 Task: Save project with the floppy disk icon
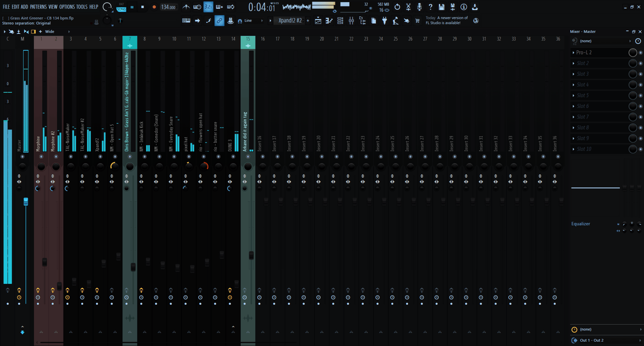click(442, 7)
